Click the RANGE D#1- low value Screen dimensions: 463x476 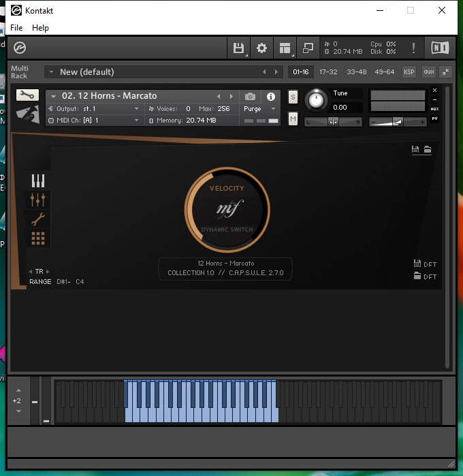63,282
